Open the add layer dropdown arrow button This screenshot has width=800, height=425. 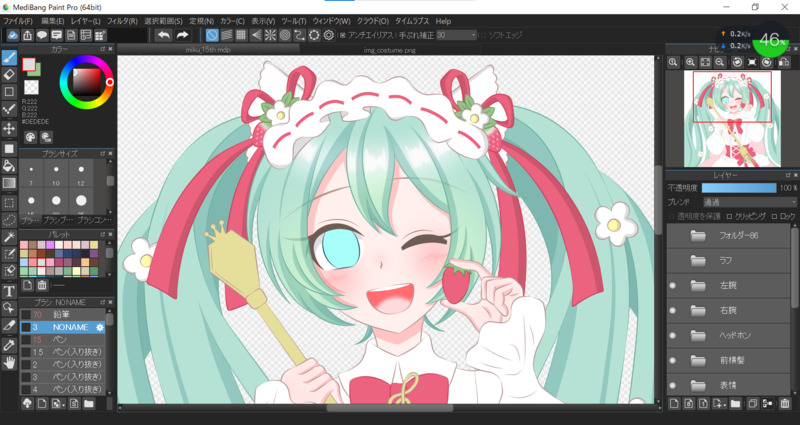(x=720, y=404)
